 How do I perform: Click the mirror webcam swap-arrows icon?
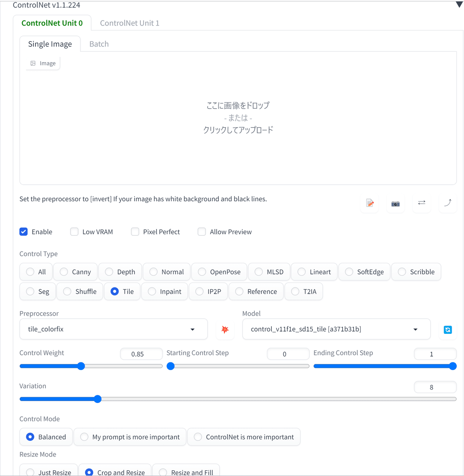[x=422, y=202]
